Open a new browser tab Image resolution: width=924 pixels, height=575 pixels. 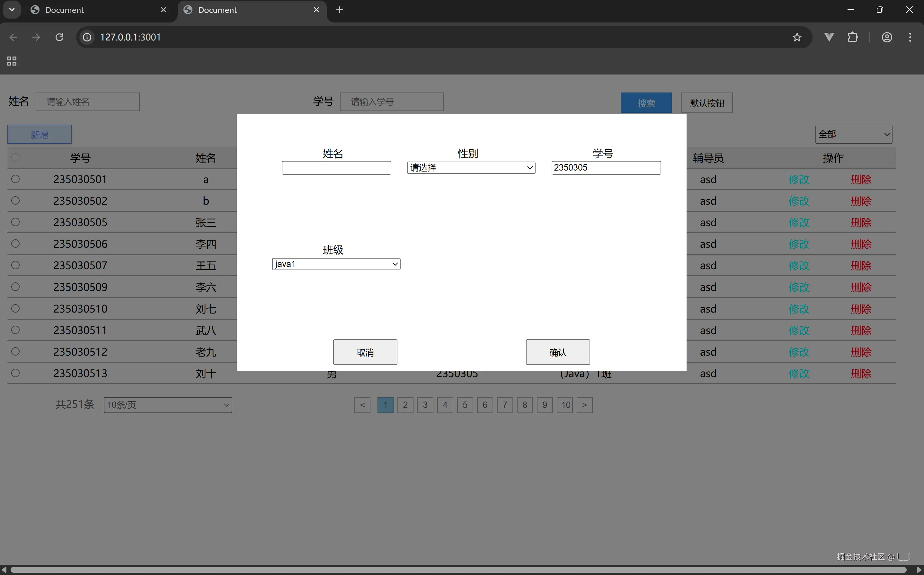click(x=340, y=10)
